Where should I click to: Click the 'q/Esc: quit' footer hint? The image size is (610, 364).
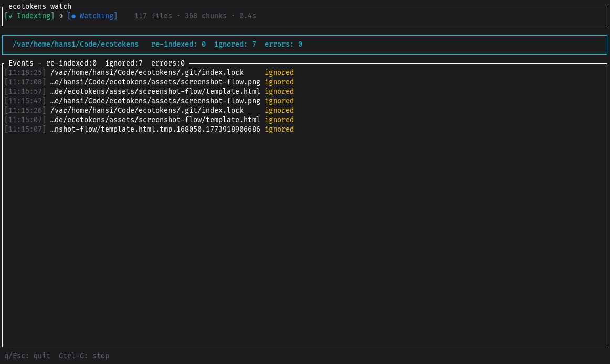coord(27,356)
